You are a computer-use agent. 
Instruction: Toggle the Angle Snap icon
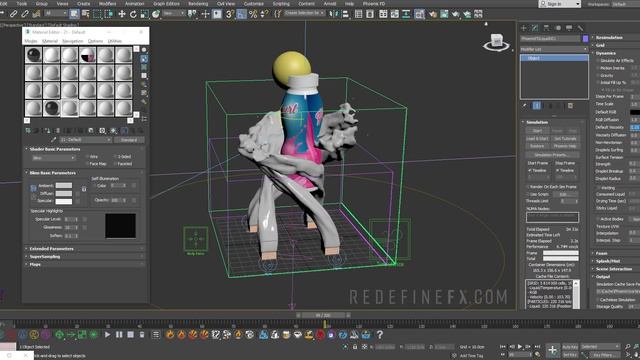point(242,14)
